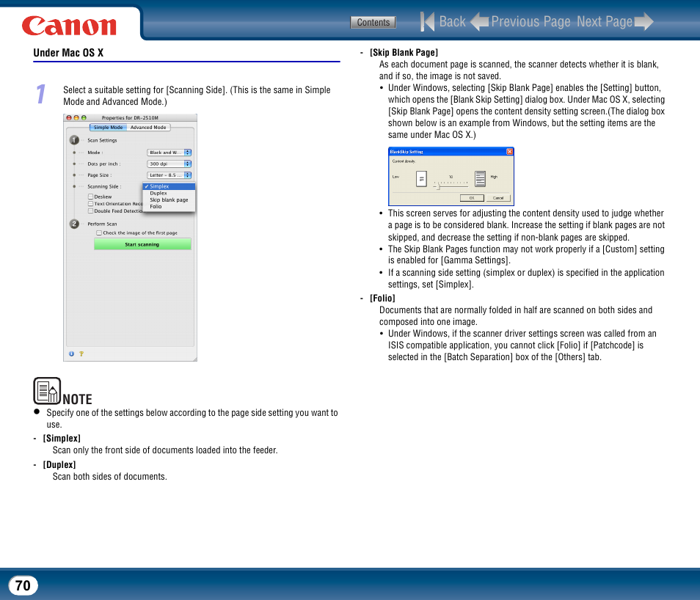Click the [Duplex] heading text
Screen dimensions: 700x600
pos(59,465)
